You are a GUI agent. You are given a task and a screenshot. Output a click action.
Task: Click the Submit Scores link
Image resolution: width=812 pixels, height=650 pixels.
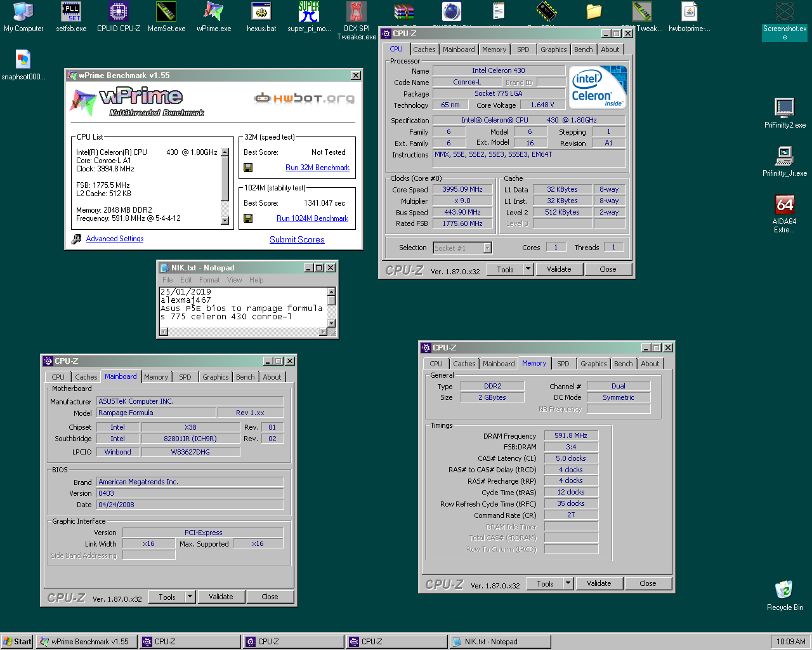click(297, 239)
